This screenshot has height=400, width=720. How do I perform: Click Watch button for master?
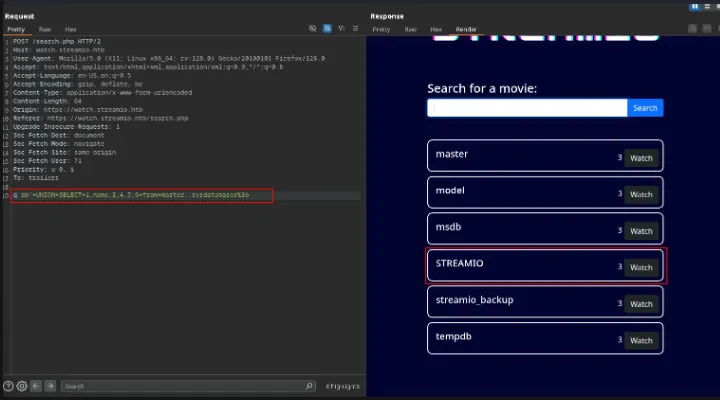641,158
